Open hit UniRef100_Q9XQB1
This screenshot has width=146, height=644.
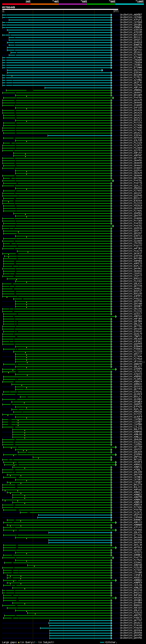click(x=131, y=25)
